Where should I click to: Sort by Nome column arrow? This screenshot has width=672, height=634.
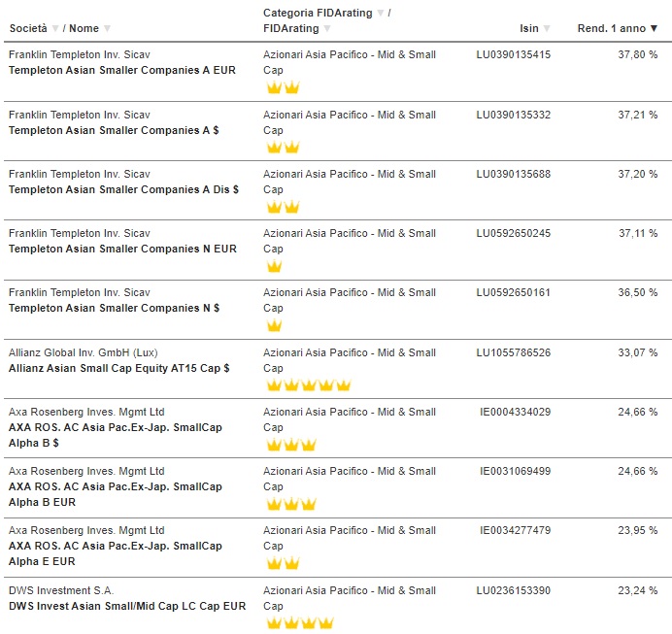[107, 29]
